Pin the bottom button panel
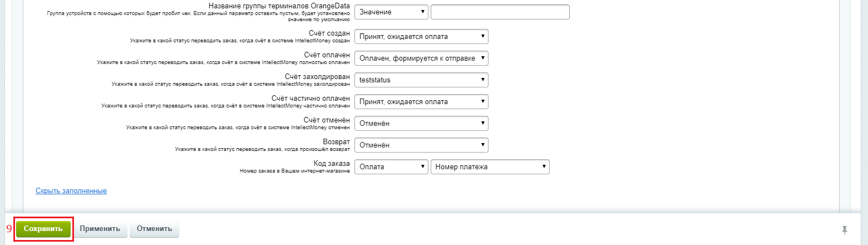This screenshot has height=245, width=868. coord(845,229)
